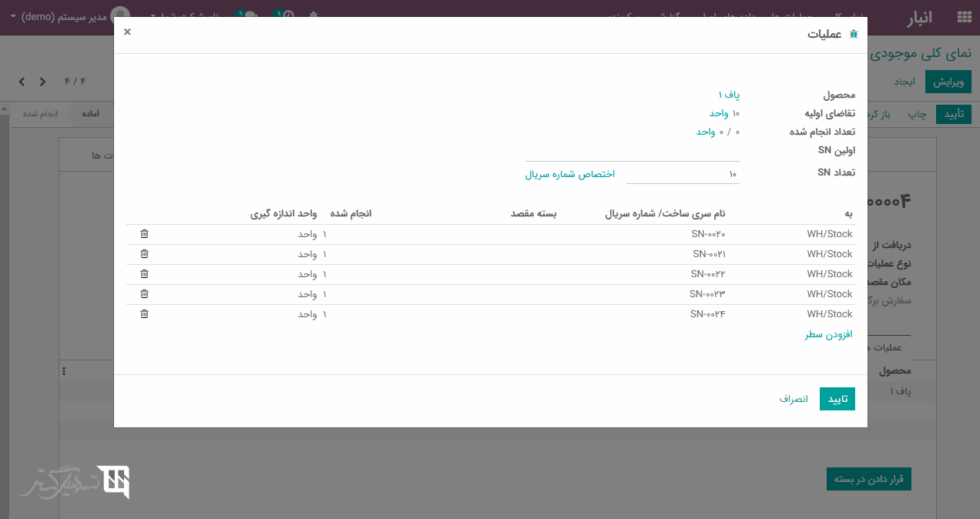Click WH/Stock in the SN-۰۰۲۴ row
This screenshot has height=519, width=980.
point(830,314)
